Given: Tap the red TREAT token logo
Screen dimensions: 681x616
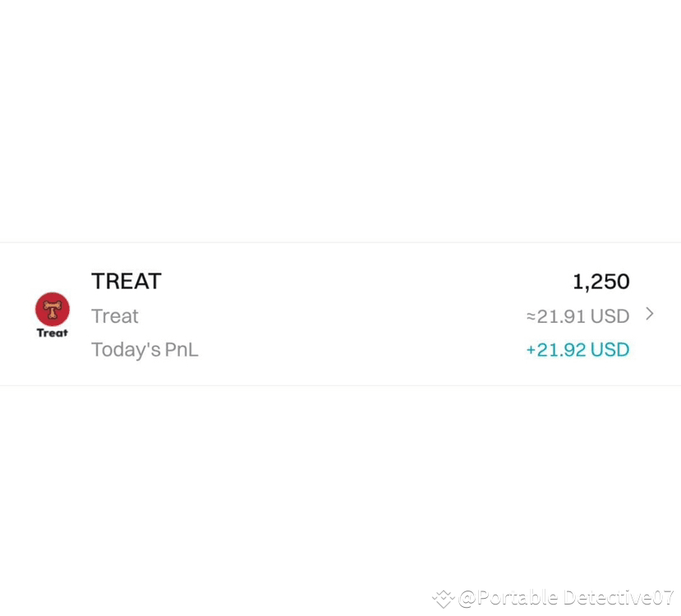Looking at the screenshot, I should (x=53, y=309).
